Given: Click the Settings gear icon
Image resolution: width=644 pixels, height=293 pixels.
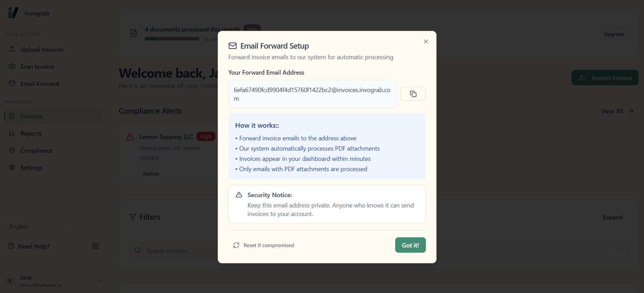Looking at the screenshot, I should point(12,167).
